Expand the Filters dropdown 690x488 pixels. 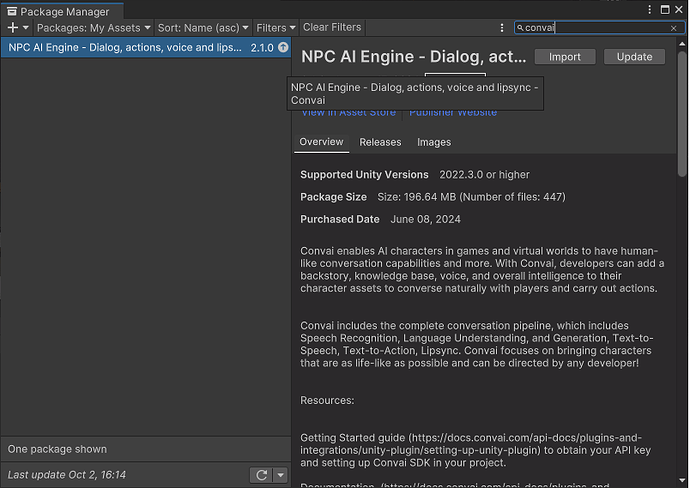(276, 28)
